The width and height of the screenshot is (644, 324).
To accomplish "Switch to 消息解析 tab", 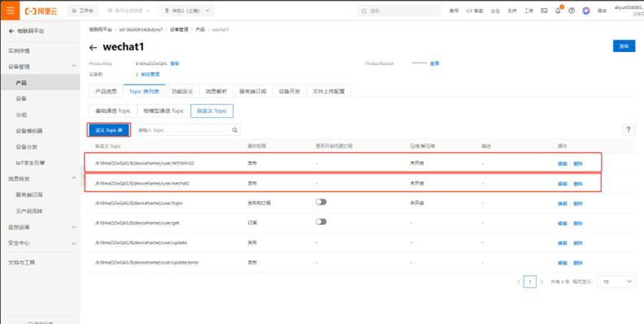I will pos(216,91).
